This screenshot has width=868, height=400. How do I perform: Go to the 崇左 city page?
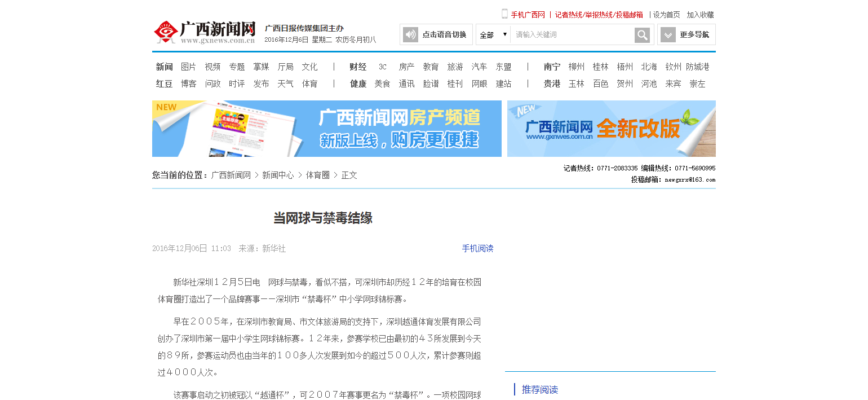tap(698, 83)
